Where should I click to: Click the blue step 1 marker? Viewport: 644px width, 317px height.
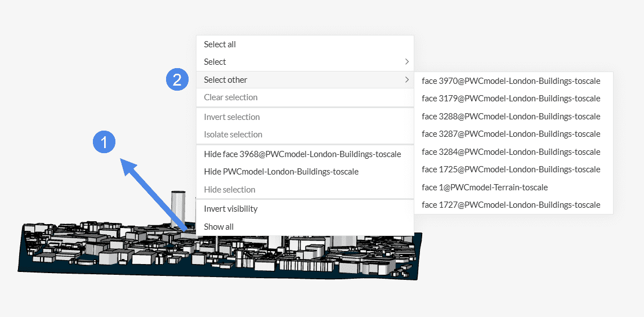[104, 142]
